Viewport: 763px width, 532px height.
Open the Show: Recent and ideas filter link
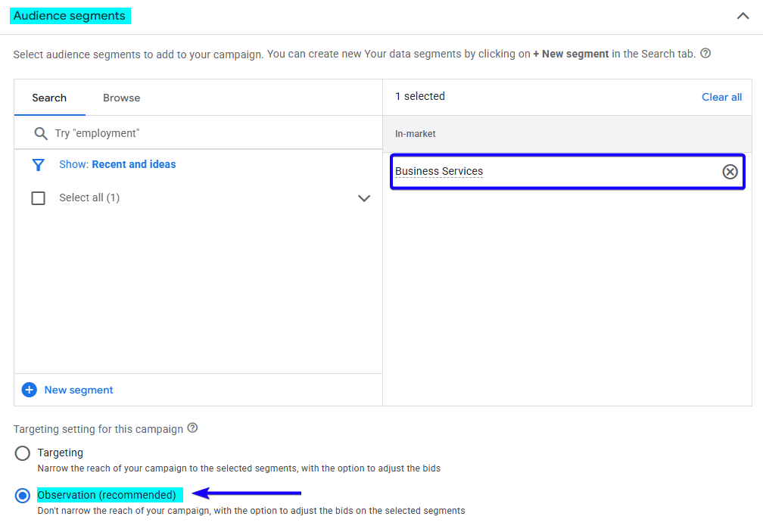(x=117, y=164)
